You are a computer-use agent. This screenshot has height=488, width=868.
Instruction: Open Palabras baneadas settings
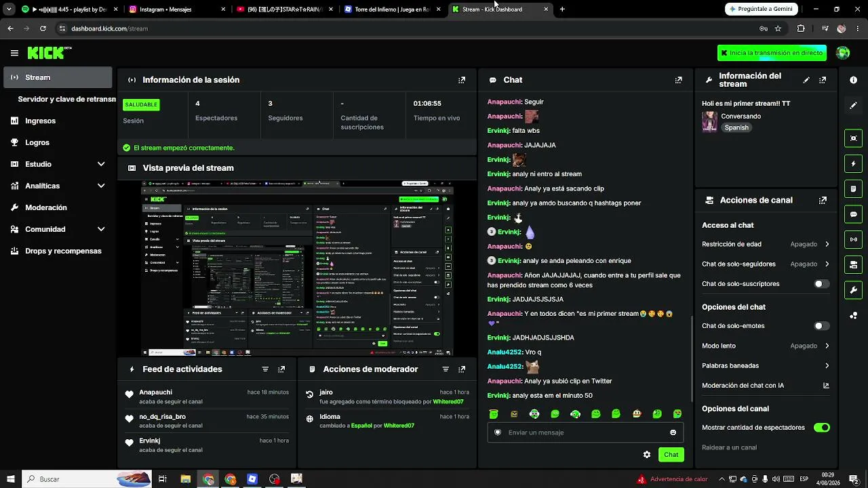(766, 366)
